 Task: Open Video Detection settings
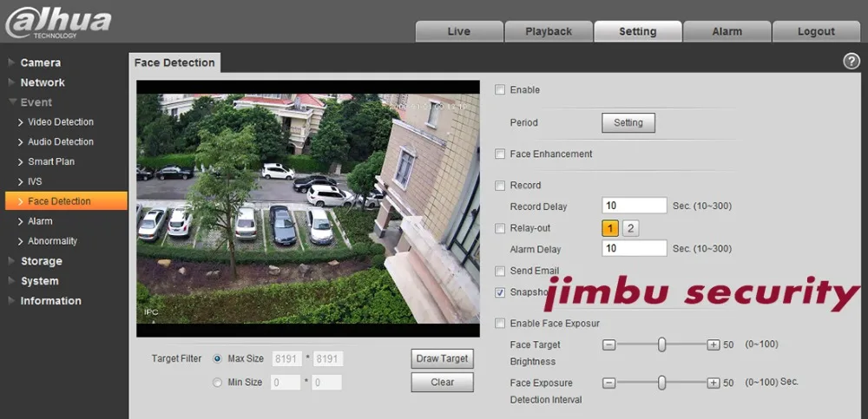pos(61,121)
